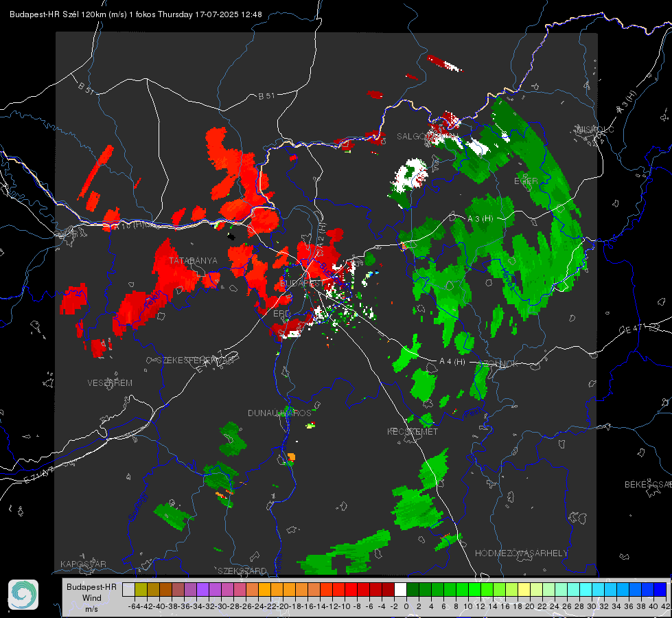The width and height of the screenshot is (672, 618).
Task: Click the ÉRD city label
Action: (281, 314)
